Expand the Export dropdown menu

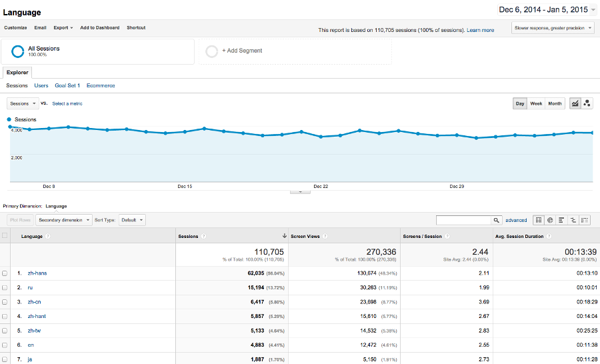pyautogui.click(x=63, y=28)
